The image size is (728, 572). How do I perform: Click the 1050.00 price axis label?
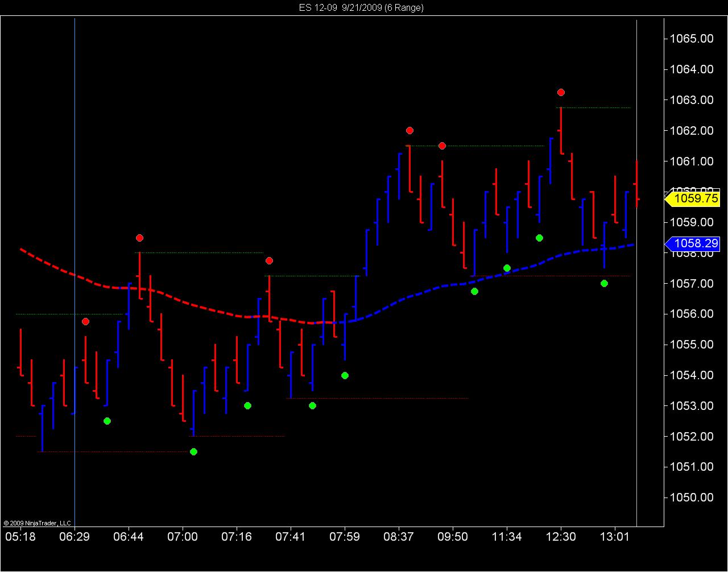pyautogui.click(x=691, y=498)
